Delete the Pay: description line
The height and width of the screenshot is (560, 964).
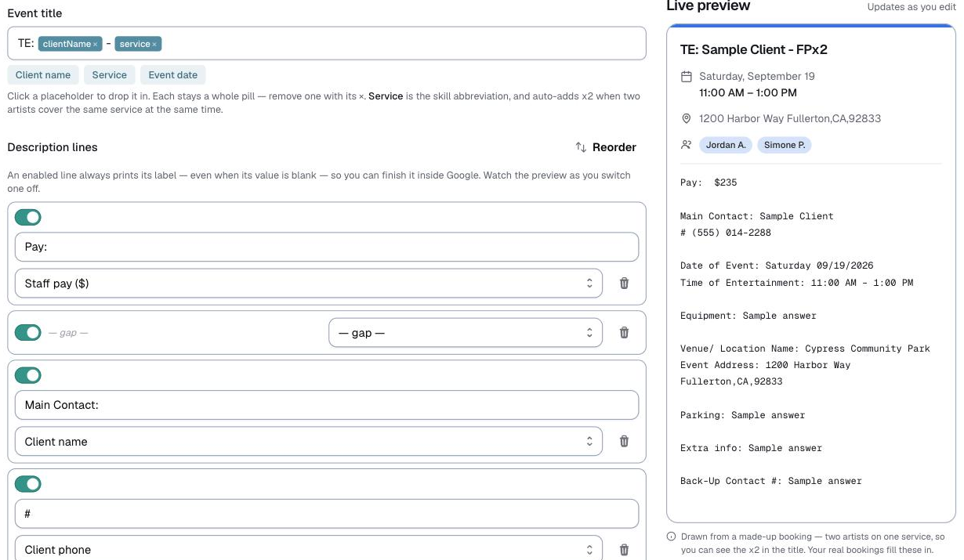(624, 284)
